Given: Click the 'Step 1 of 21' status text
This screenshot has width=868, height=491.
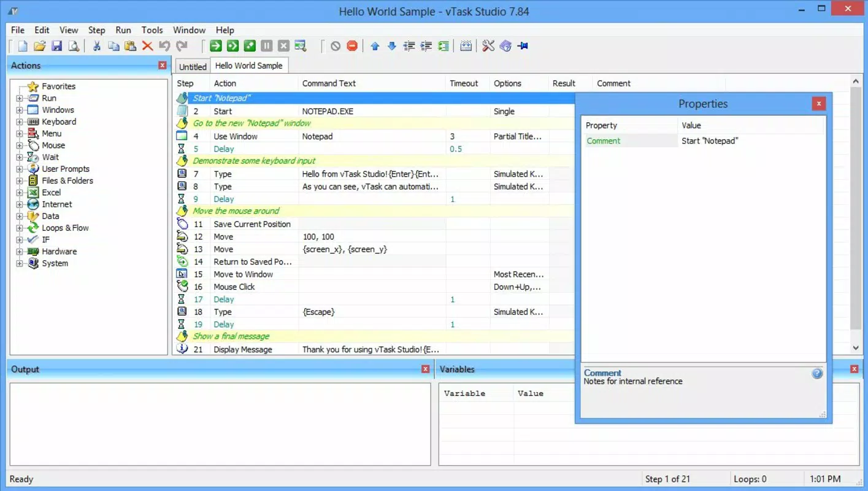Looking at the screenshot, I should click(x=667, y=479).
